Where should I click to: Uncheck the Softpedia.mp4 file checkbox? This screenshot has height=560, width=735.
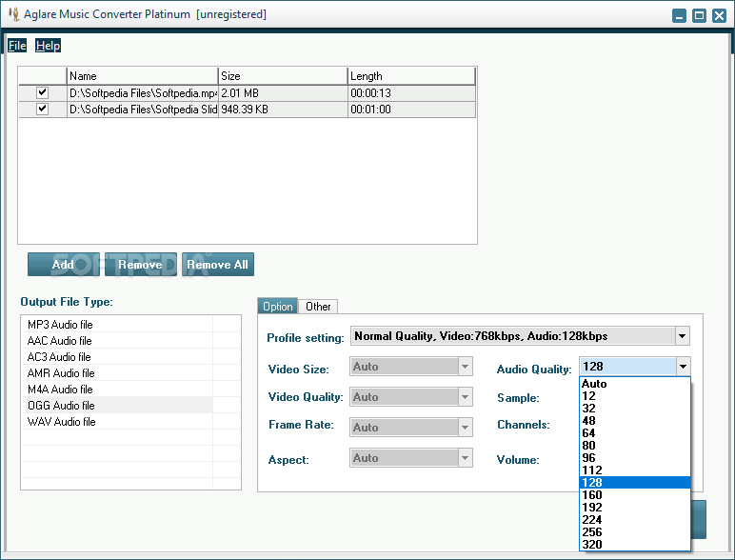point(42,92)
